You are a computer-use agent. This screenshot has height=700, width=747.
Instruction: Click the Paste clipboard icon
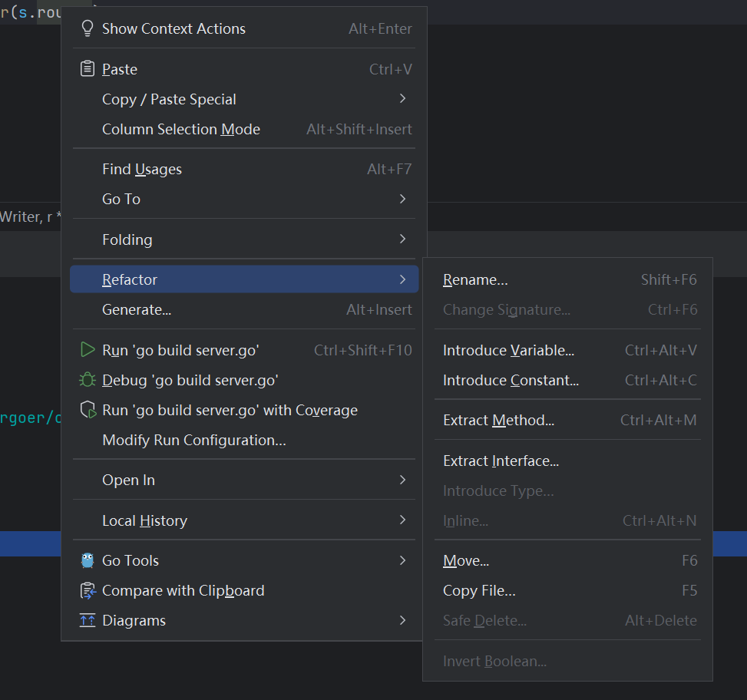coord(88,69)
